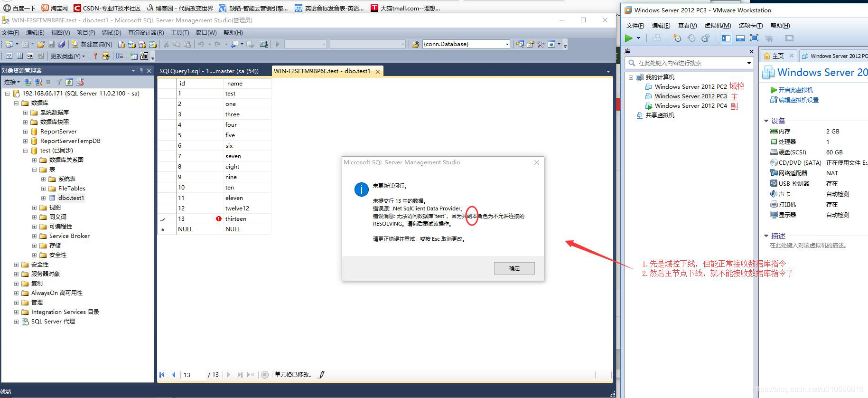The width and height of the screenshot is (868, 398).
Task: Open the SSMS 查询设计器(R) menu
Action: point(146,33)
